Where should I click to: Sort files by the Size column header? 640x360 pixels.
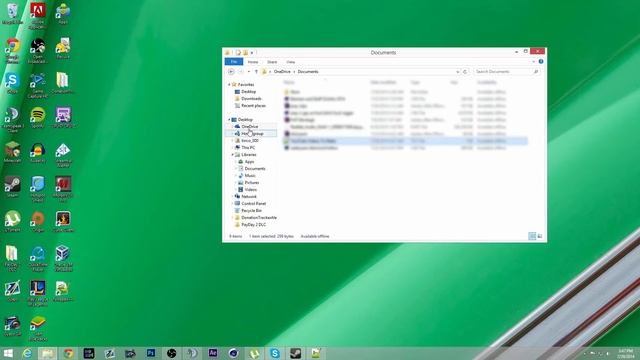[454, 82]
